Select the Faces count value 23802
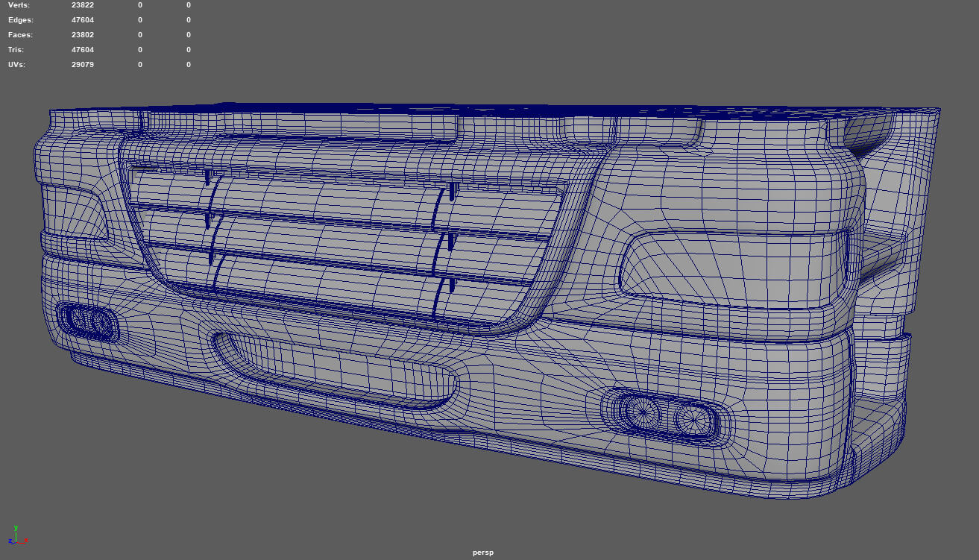Viewport: 979px width, 560px height. click(83, 35)
